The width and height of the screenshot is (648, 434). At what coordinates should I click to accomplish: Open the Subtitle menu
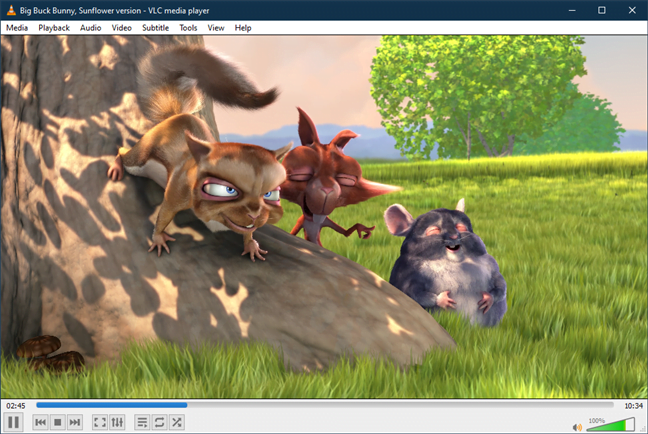click(x=155, y=28)
